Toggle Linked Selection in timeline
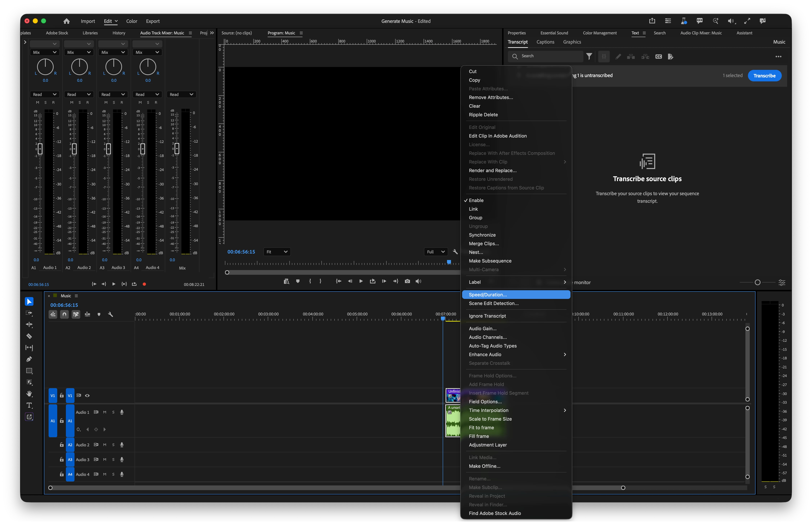 pyautogui.click(x=76, y=314)
